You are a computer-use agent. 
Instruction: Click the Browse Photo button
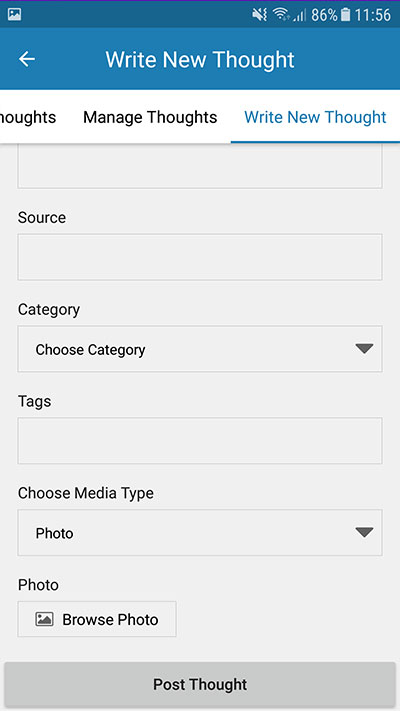(97, 619)
